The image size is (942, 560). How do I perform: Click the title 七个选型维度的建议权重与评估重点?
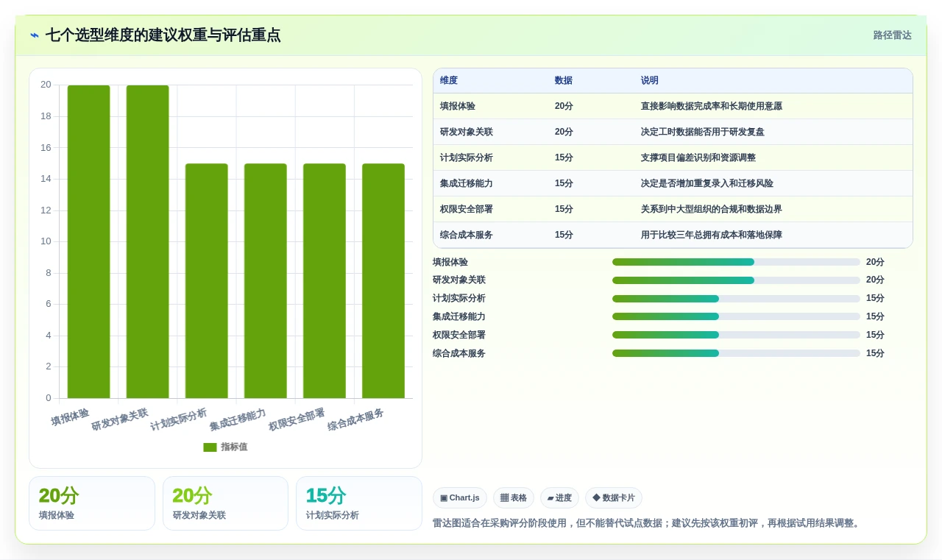click(163, 35)
